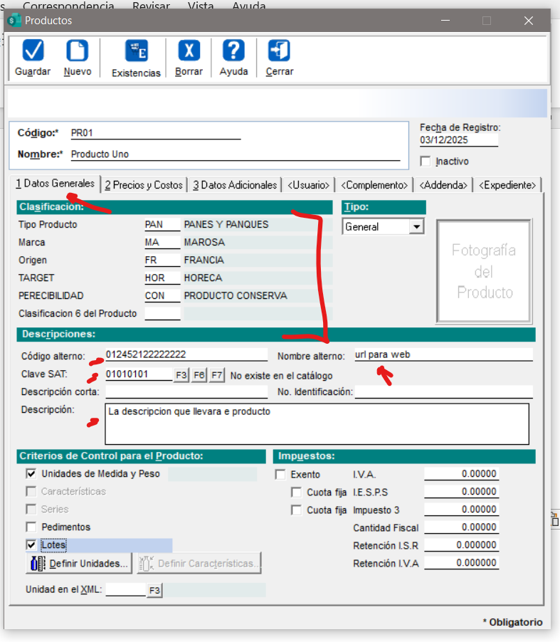
Task: Click Definir Unidades button
Action: click(79, 563)
